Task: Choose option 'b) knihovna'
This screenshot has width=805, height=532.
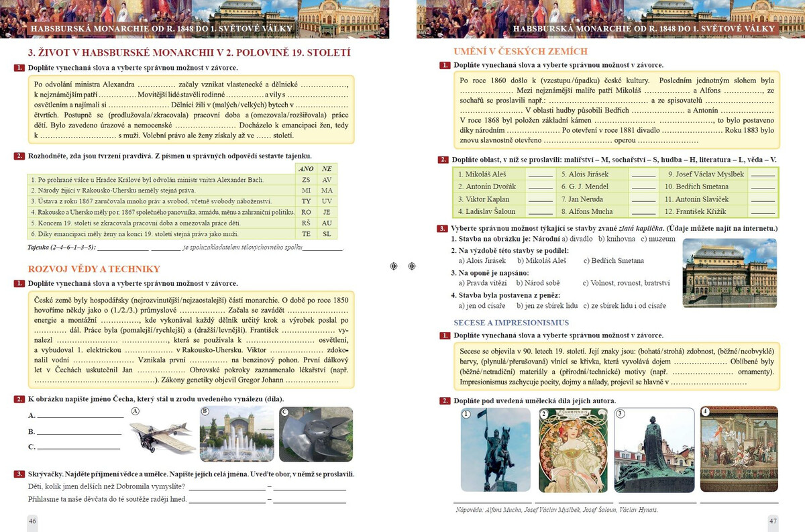Action: point(616,239)
